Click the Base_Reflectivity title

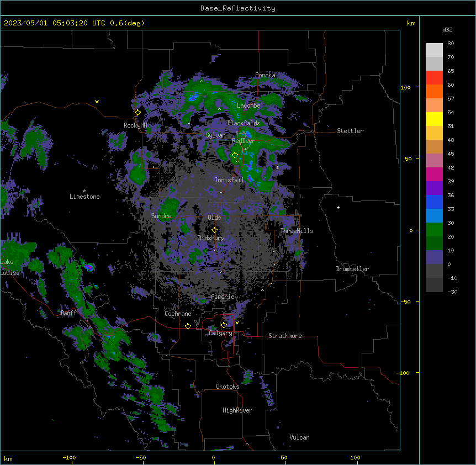coord(238,8)
